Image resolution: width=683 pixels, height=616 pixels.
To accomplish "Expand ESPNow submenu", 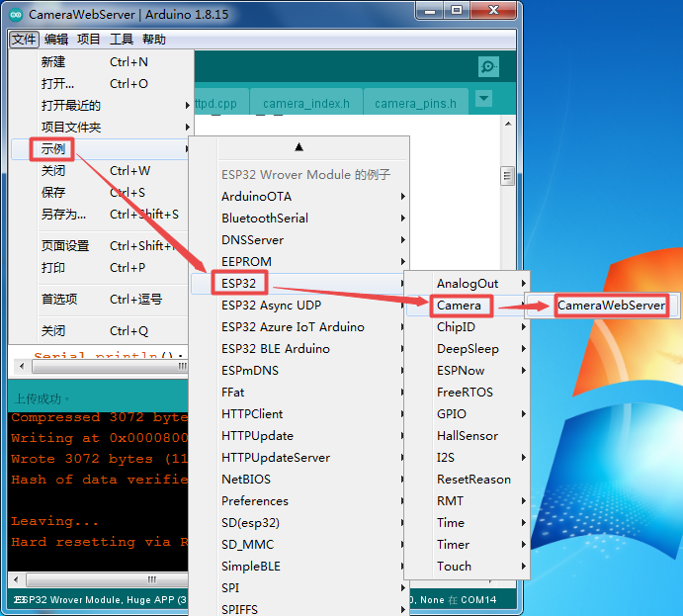I will tap(468, 371).
